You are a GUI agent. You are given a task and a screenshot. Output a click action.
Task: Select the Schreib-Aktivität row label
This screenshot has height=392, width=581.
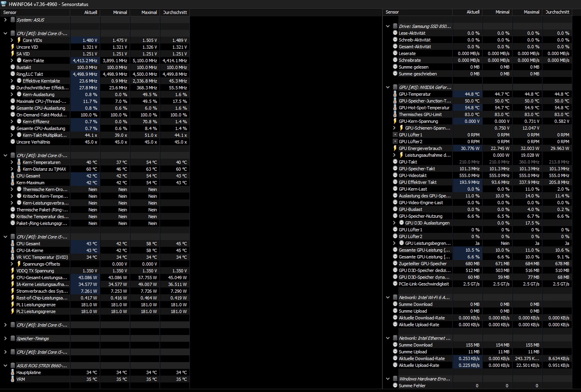pyautogui.click(x=415, y=40)
